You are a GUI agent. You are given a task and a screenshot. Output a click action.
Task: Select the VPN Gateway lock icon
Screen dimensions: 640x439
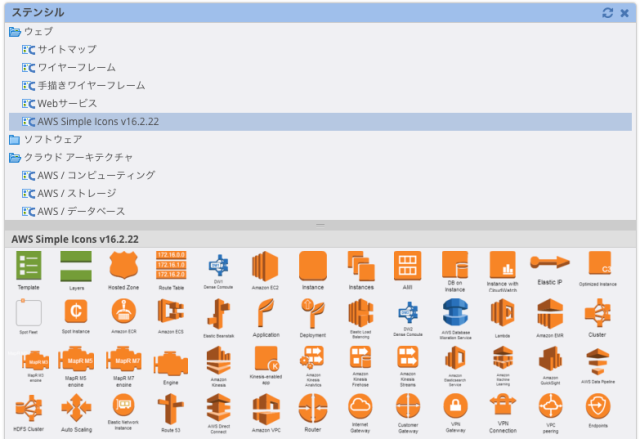455,406
